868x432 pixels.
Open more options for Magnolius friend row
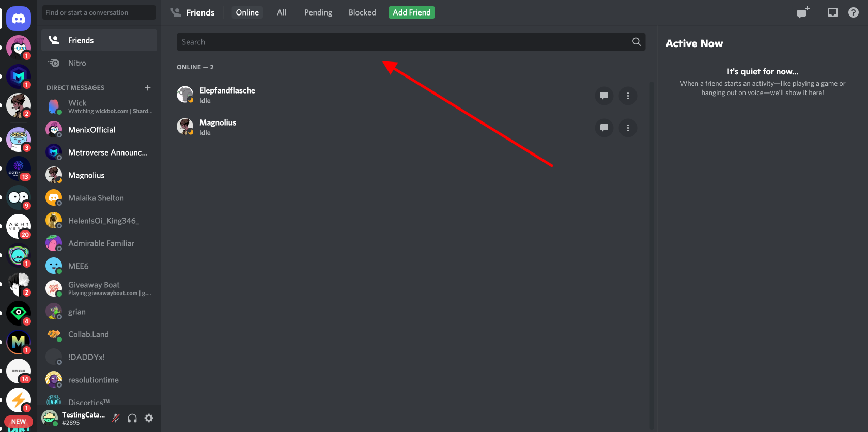(x=628, y=128)
